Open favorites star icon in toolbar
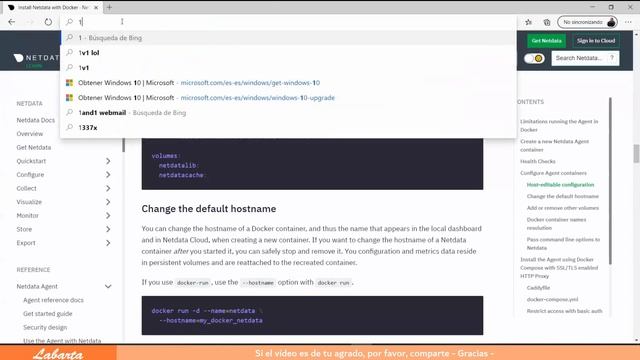Viewport: 640px width, 360px height. click(x=529, y=22)
